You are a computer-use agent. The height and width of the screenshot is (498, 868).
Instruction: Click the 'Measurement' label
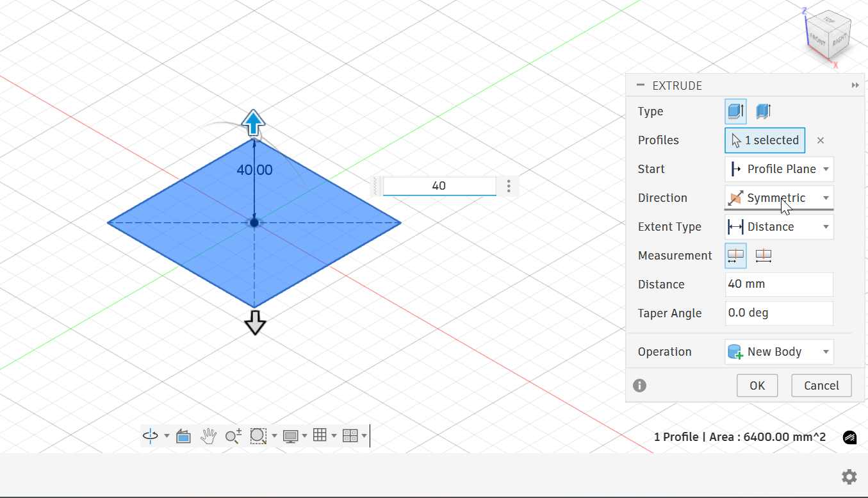coord(675,256)
